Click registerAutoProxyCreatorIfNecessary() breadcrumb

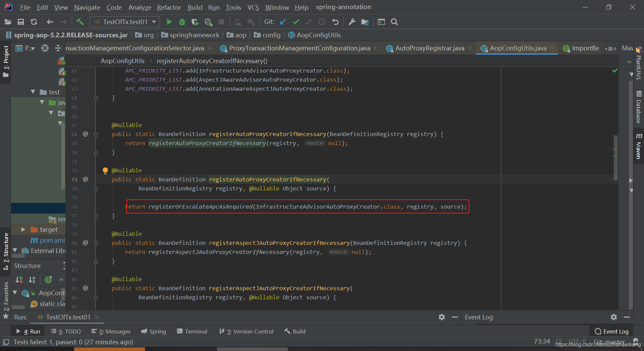212,61
